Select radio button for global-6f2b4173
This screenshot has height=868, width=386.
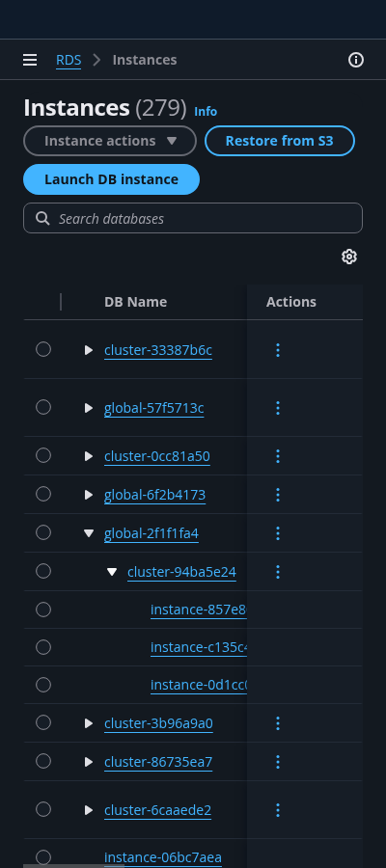43,494
